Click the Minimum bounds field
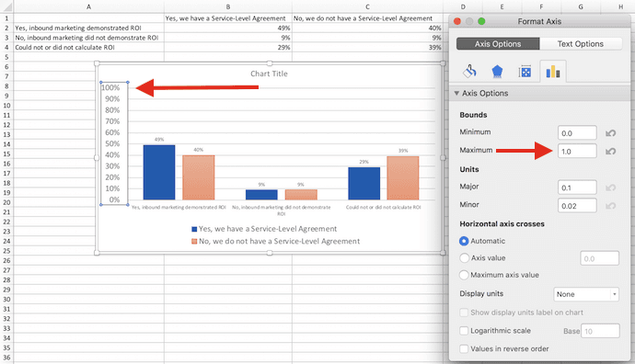 pos(577,133)
